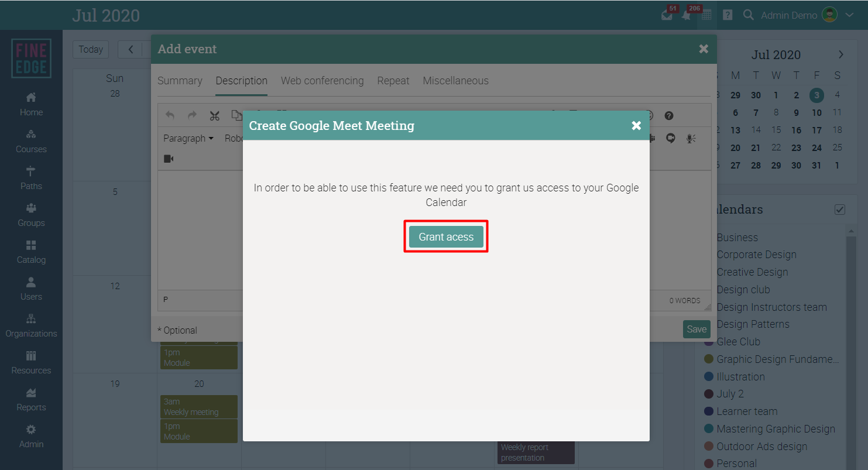Open Paths in the sidebar
The height and width of the screenshot is (470, 868).
pos(31,178)
